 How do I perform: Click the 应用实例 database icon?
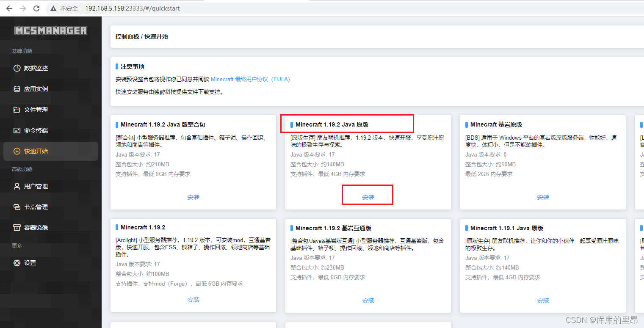(x=17, y=89)
